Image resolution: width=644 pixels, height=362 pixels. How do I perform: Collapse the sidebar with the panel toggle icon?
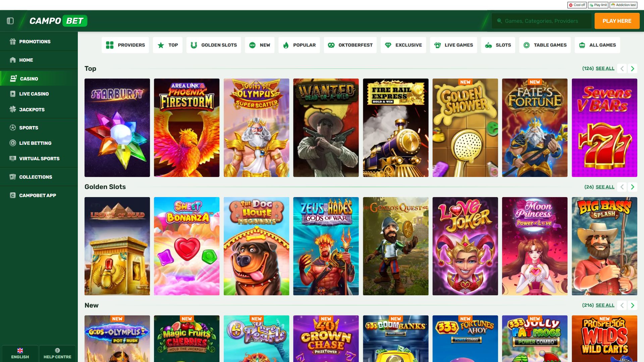pos(10,21)
